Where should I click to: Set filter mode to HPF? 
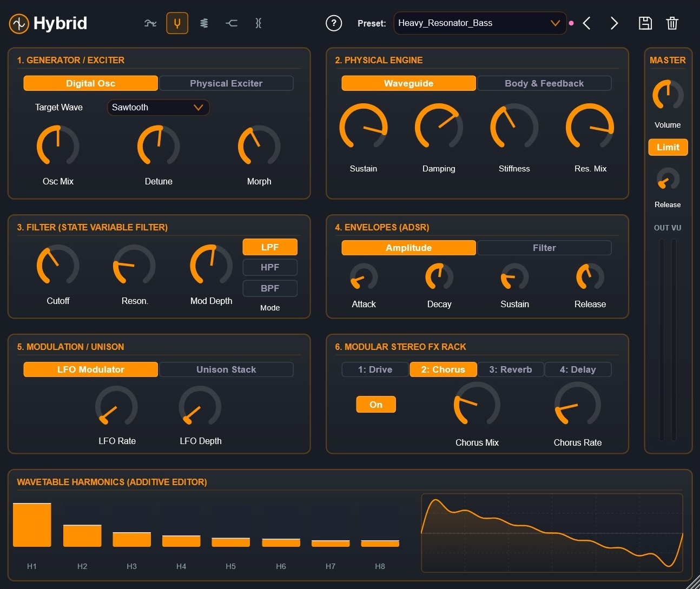coord(270,267)
